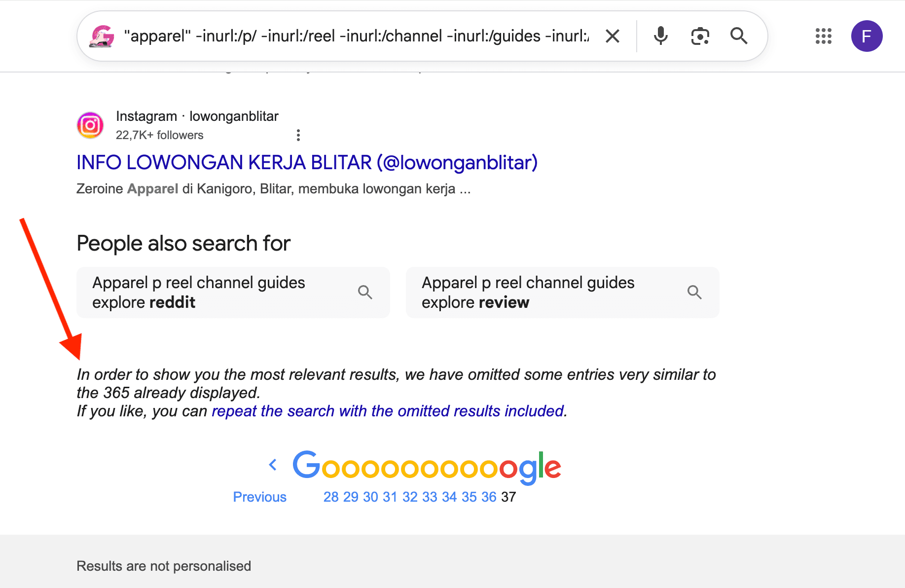
Task: Open results page 36
Action: (x=489, y=497)
